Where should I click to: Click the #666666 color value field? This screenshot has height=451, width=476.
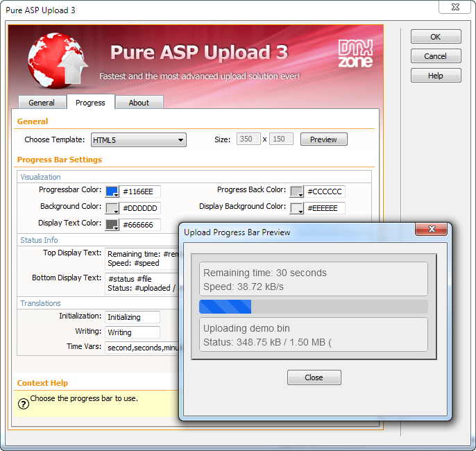(140, 225)
